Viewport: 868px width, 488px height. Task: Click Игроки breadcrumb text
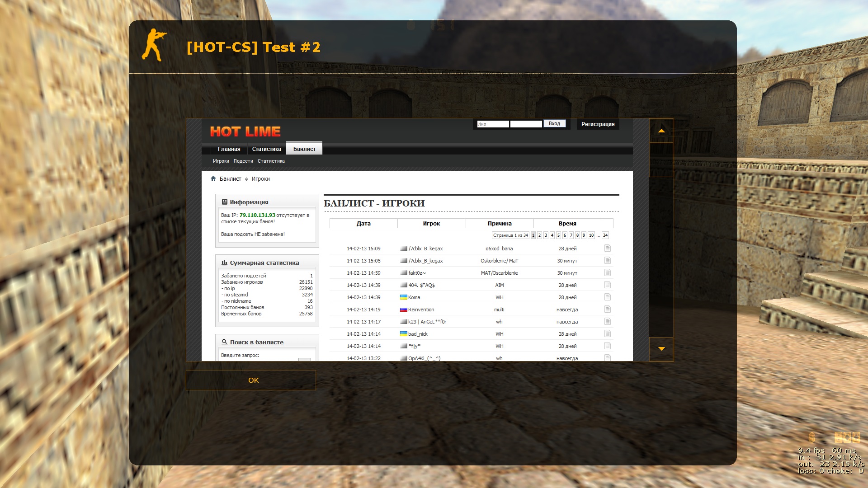point(260,179)
